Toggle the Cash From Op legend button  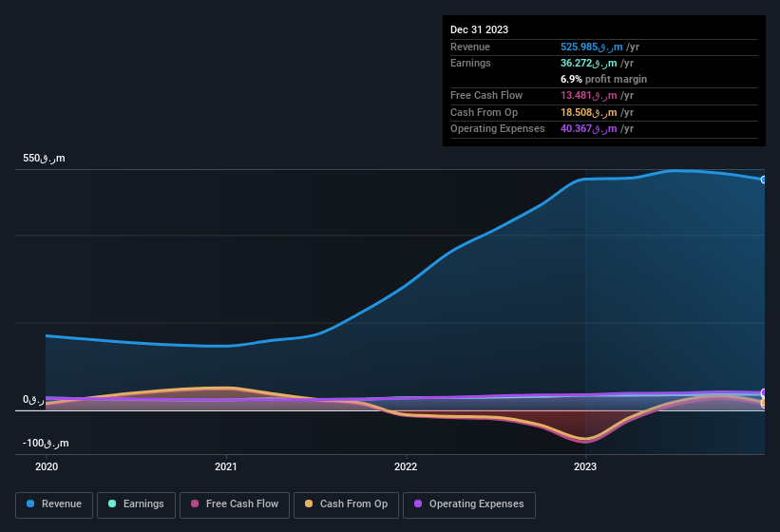[x=346, y=505]
